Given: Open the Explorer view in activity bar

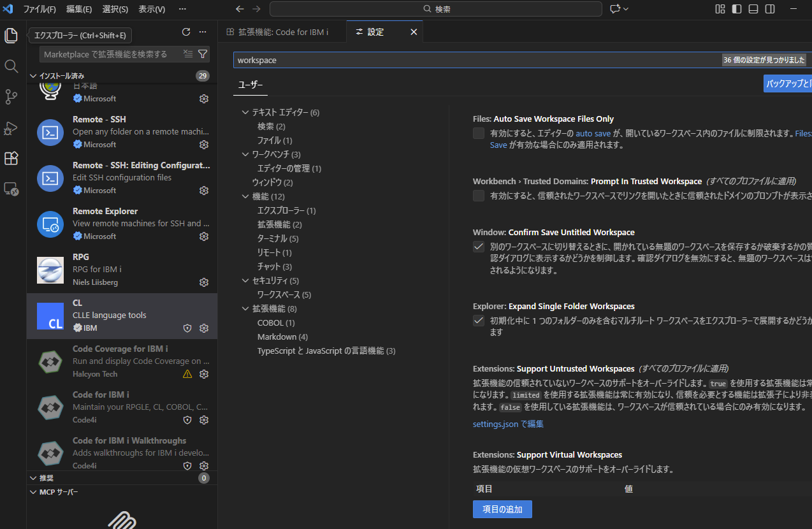Looking at the screenshot, I should (11, 36).
